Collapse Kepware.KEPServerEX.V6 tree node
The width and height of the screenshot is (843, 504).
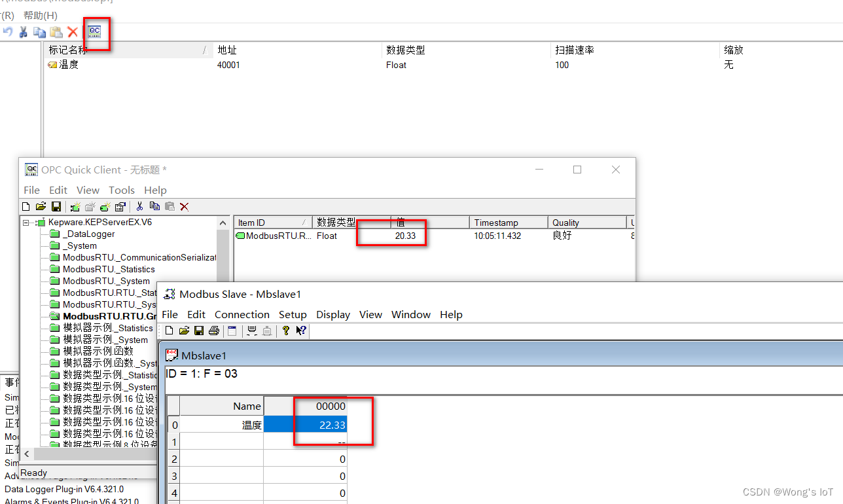click(x=27, y=222)
